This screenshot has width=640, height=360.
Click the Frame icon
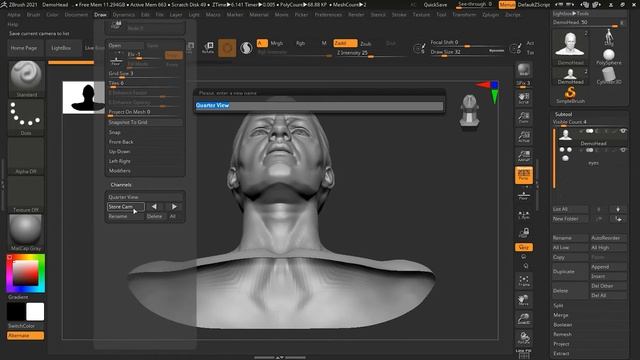pos(524,280)
